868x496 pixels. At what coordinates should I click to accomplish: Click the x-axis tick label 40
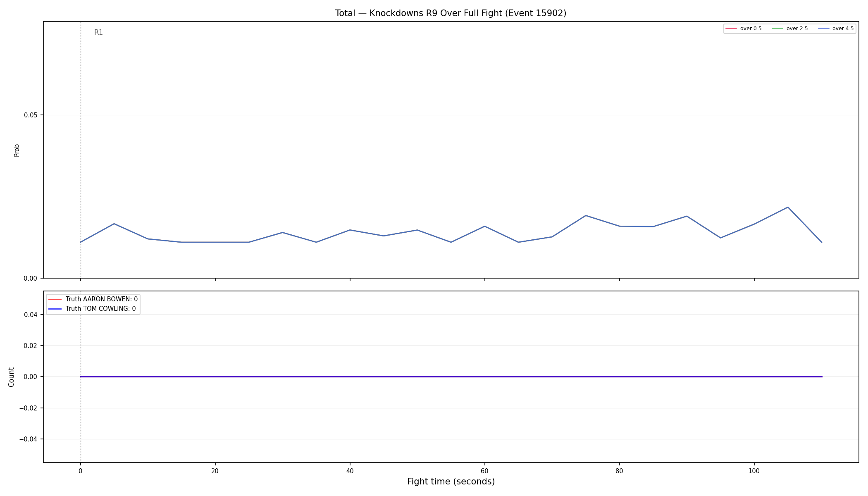350,471
